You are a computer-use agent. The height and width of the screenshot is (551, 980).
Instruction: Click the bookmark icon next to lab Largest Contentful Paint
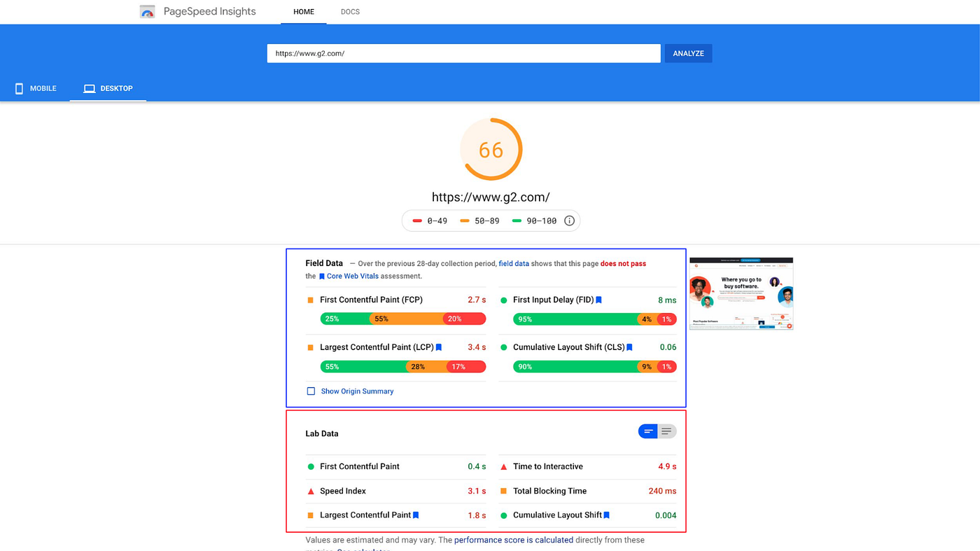pos(416,515)
